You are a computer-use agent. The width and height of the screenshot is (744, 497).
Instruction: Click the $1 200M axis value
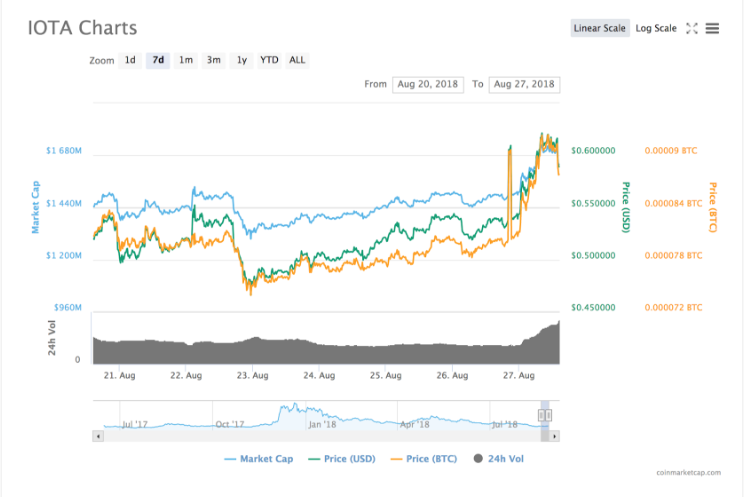(64, 256)
